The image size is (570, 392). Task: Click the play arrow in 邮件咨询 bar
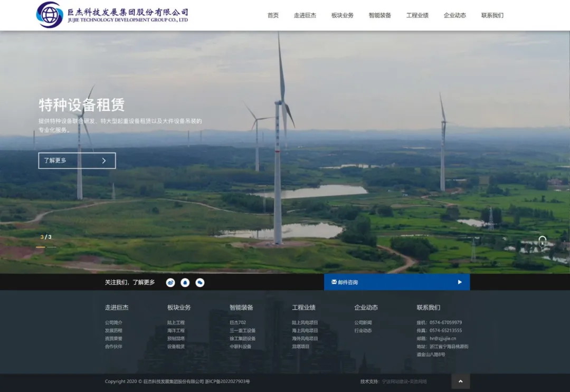[x=460, y=282]
